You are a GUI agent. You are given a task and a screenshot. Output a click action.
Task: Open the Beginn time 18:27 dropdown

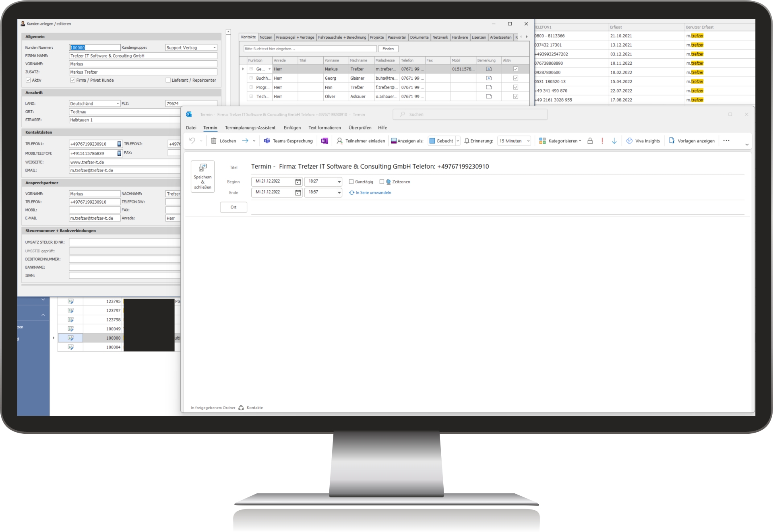[339, 181]
